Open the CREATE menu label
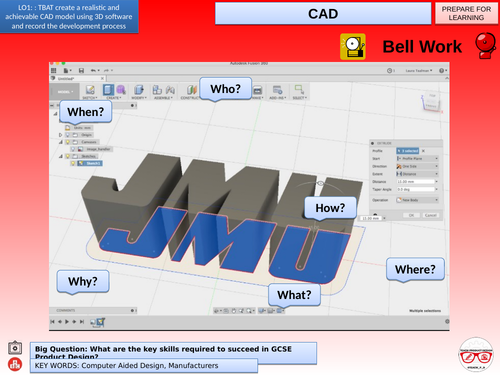 [x=113, y=98]
